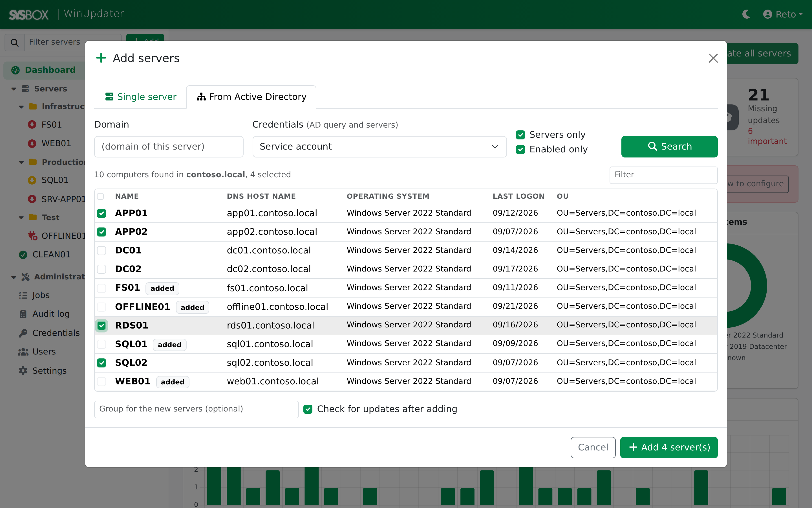Click the Audit log clipboard icon

point(23,314)
